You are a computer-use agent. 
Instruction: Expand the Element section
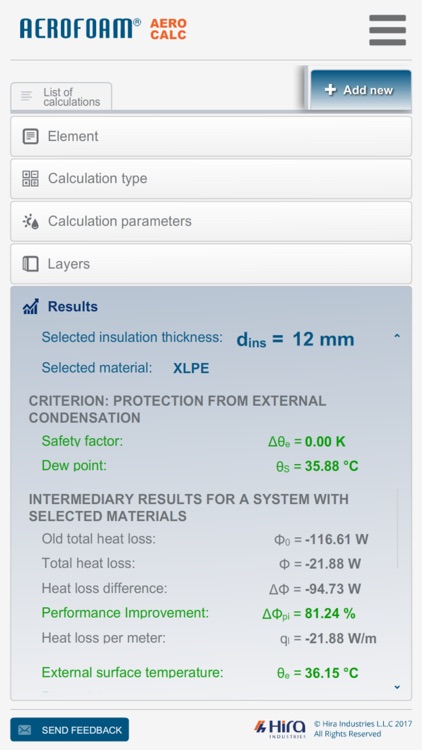click(211, 136)
